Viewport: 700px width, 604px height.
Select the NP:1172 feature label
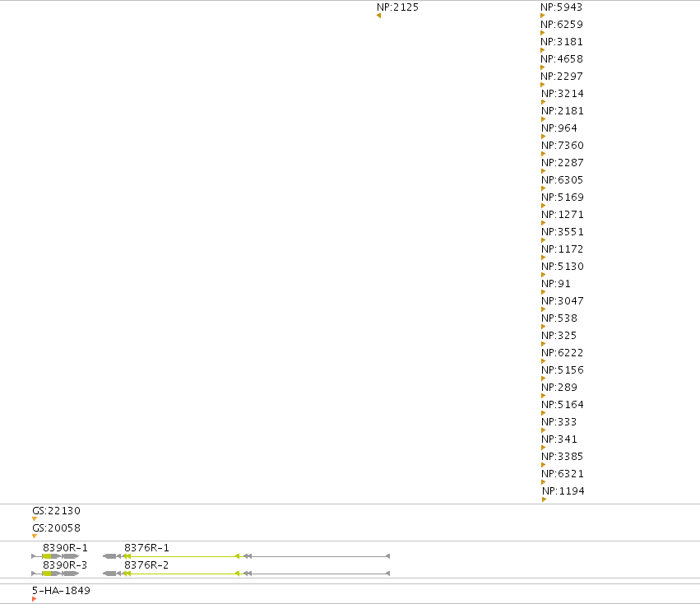[563, 249]
